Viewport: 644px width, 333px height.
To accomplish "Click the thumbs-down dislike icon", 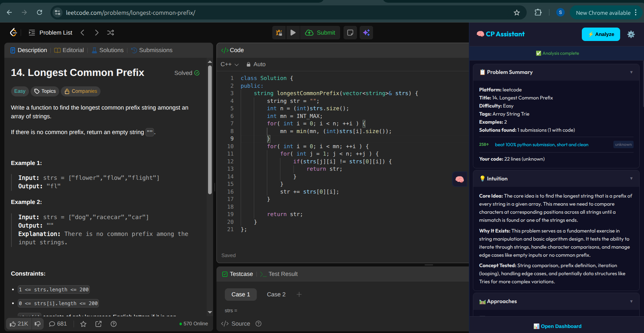I will (38, 324).
